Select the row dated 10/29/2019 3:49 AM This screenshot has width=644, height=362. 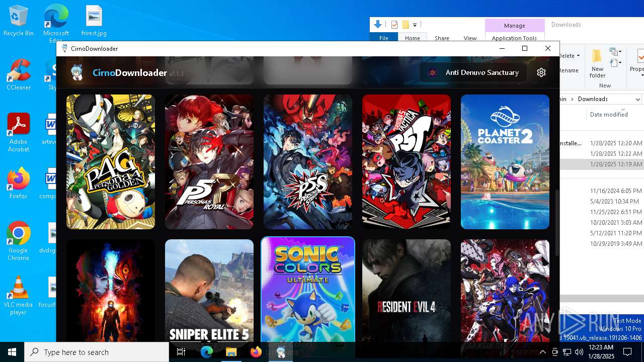(602, 244)
